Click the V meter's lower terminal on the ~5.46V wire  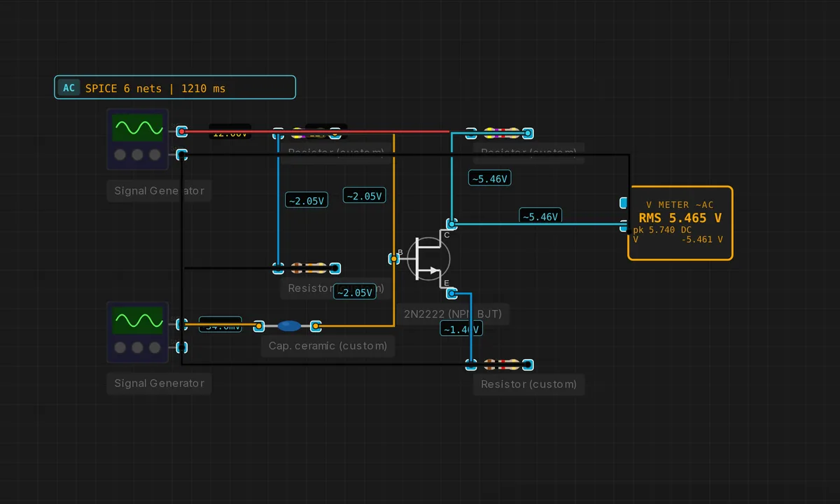pyautogui.click(x=624, y=225)
